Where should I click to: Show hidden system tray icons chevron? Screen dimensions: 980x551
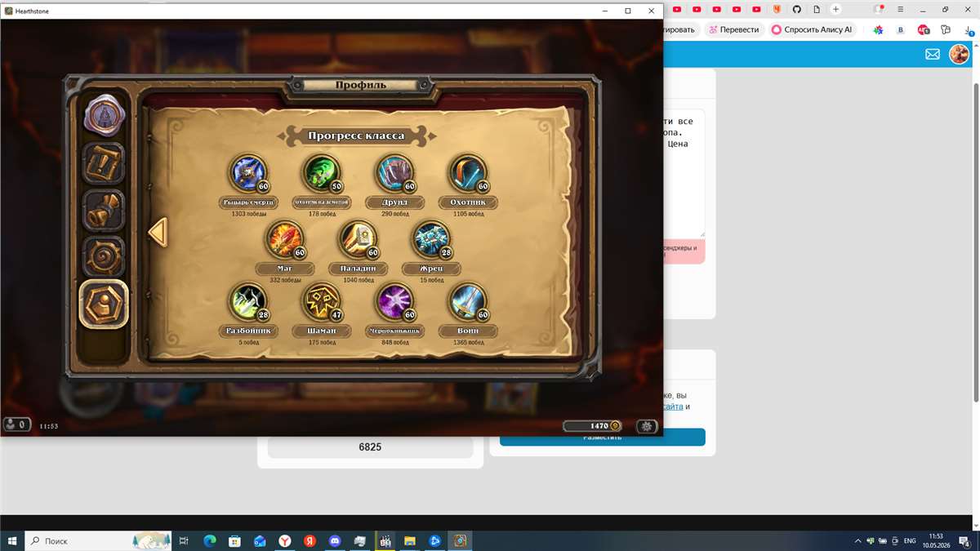[857, 540]
